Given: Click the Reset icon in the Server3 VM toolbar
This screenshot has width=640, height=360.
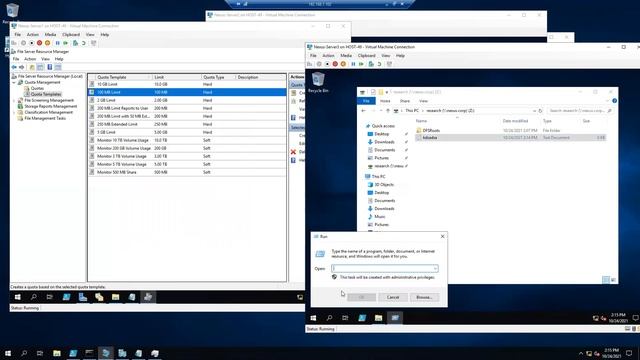Looking at the screenshot, I should [361, 64].
